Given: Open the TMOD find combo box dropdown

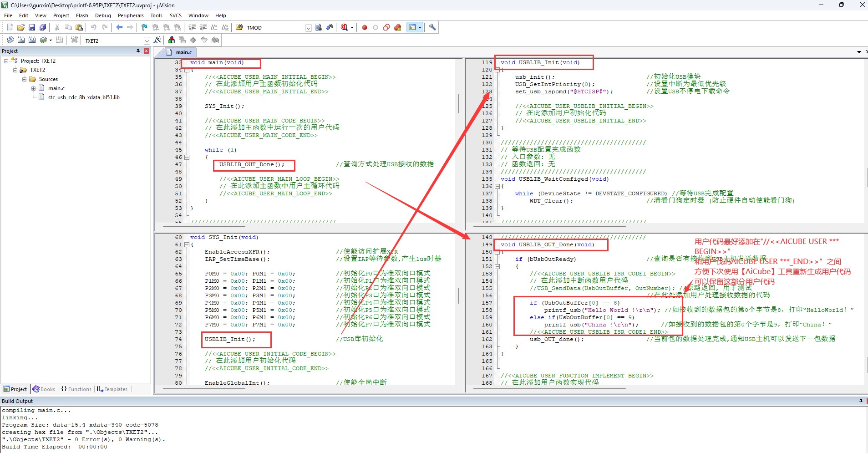Looking at the screenshot, I should pyautogui.click(x=308, y=28).
